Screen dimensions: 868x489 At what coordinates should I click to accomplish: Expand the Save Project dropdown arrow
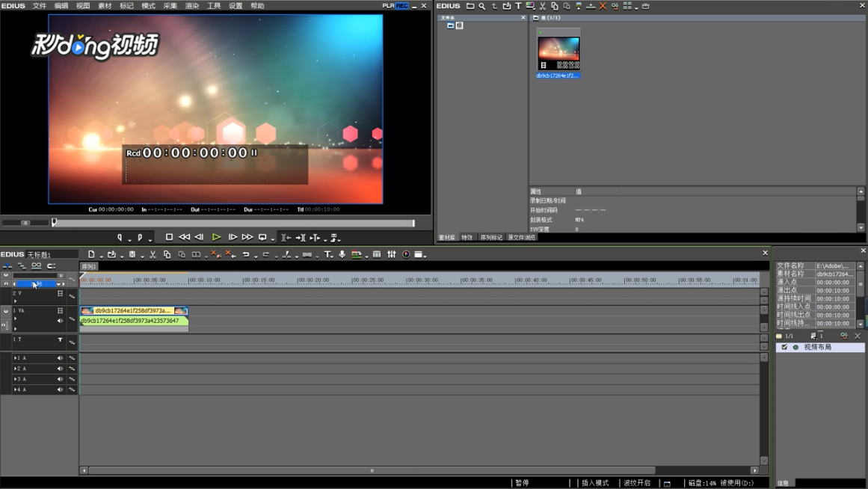click(x=142, y=256)
